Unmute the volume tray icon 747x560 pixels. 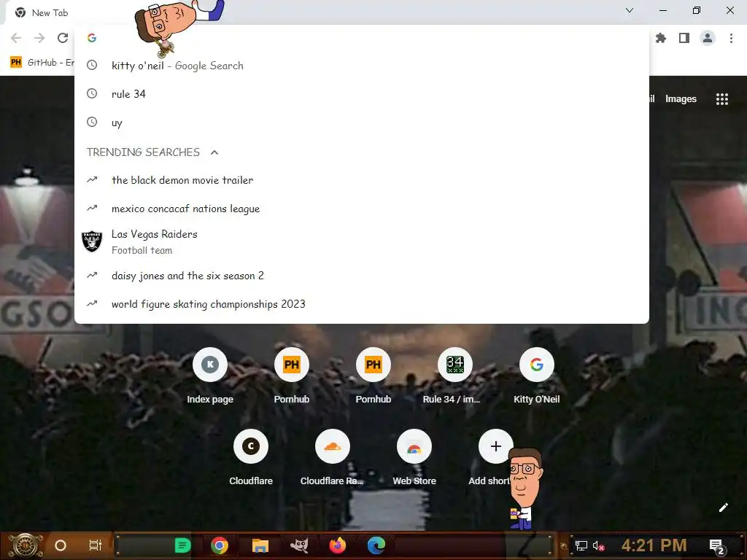click(598, 545)
